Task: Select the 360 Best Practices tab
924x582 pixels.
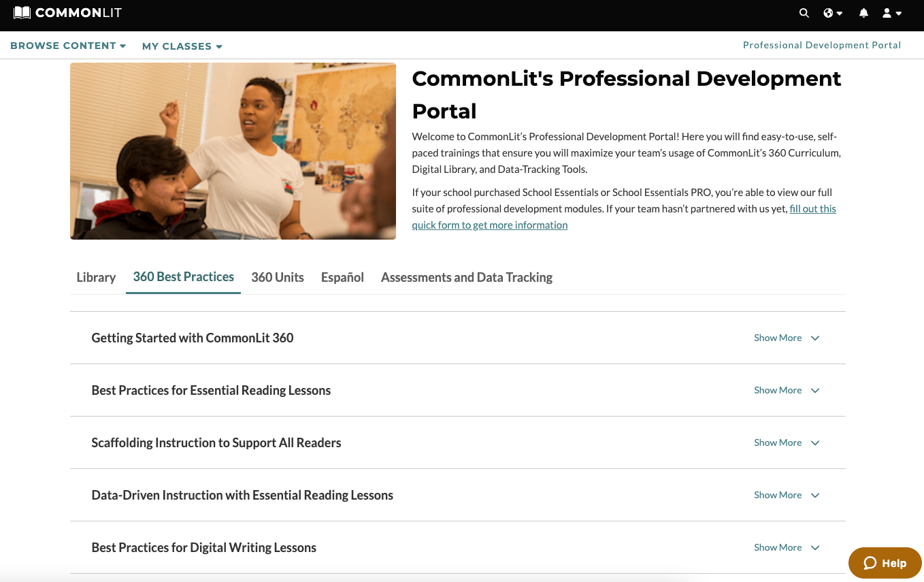Action: tap(184, 277)
